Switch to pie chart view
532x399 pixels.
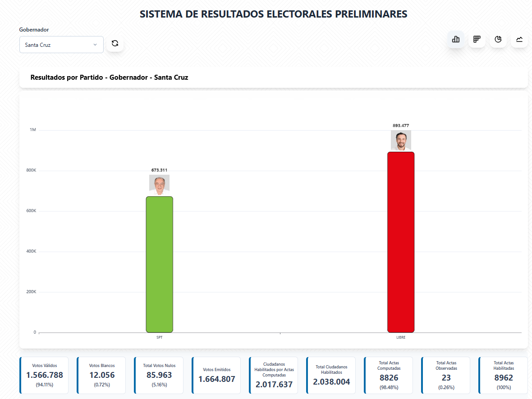(498, 40)
